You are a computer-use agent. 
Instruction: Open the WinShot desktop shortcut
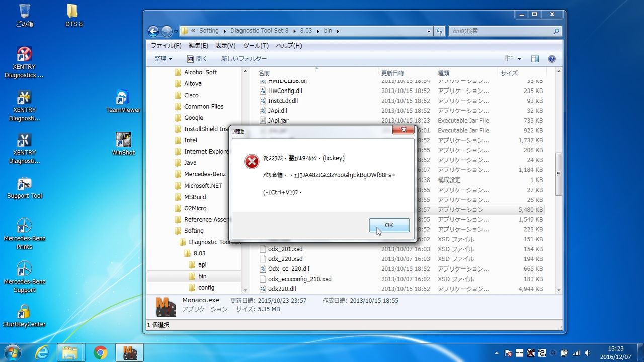pos(123,144)
